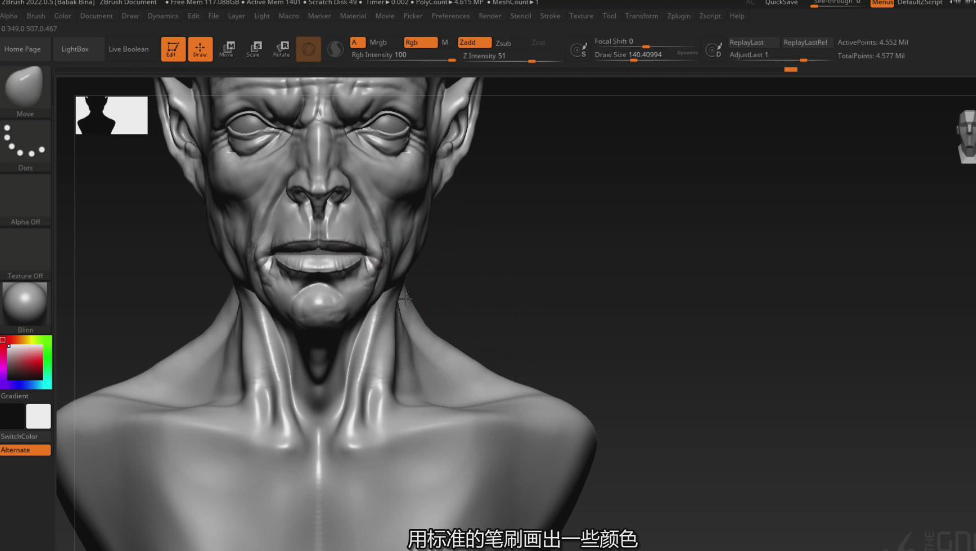Open the Blinn material picker
Viewport: 976px width, 551px height.
(x=25, y=303)
